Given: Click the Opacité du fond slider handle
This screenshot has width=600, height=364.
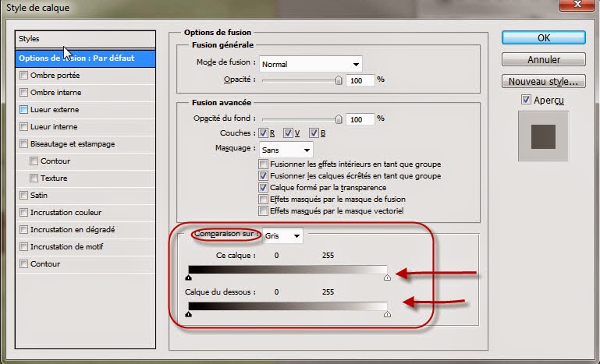Looking at the screenshot, I should (x=339, y=119).
